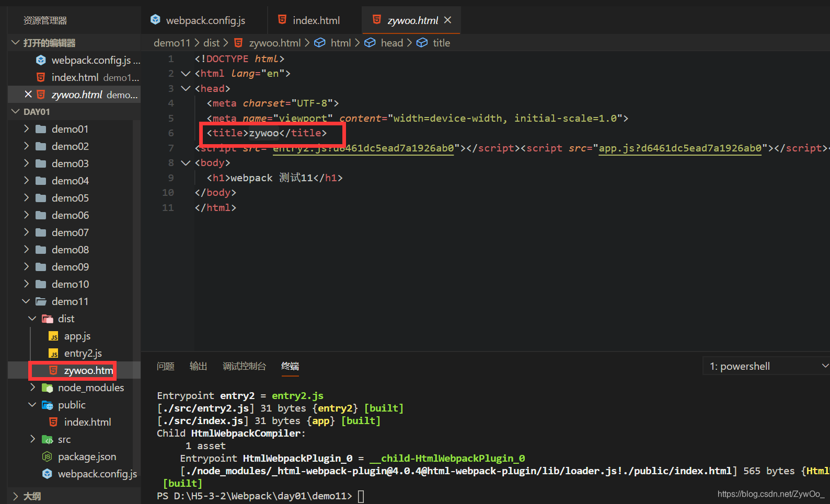
Task: Click the entry2.js JavaScript file icon
Action: tap(53, 354)
